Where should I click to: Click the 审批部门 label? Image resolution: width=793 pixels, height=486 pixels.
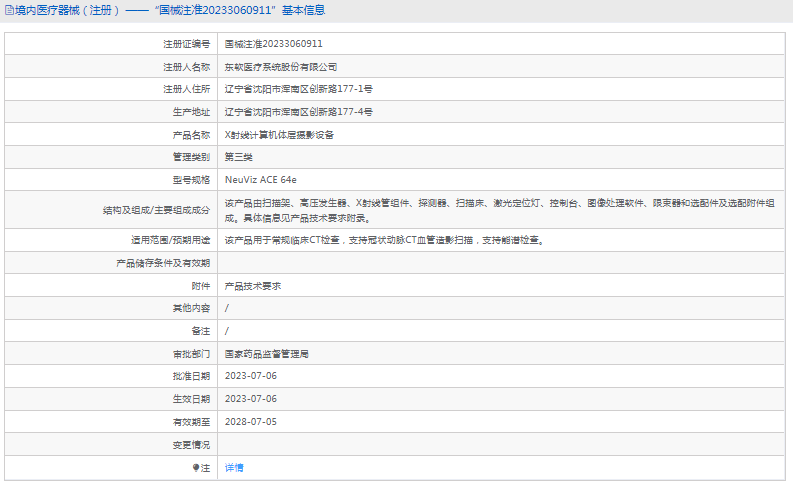(191, 354)
